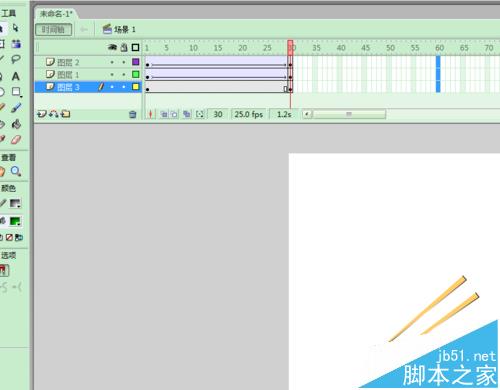Click frame 1 keyframe of 图层 3
The height and width of the screenshot is (390, 500).
coord(147,89)
